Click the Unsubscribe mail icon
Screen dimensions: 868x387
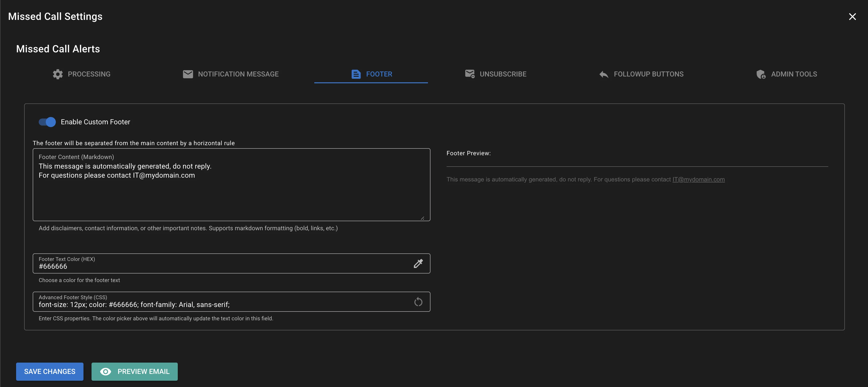click(469, 74)
